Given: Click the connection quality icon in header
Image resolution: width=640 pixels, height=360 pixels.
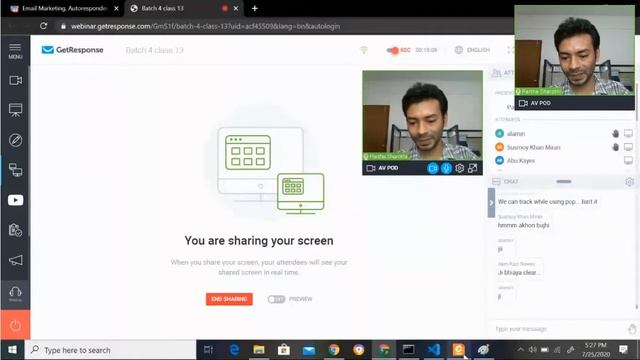Looking at the screenshot, I should (364, 50).
